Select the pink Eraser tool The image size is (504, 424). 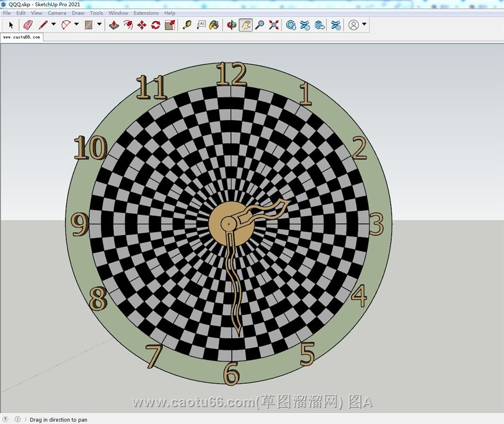pyautogui.click(x=28, y=25)
